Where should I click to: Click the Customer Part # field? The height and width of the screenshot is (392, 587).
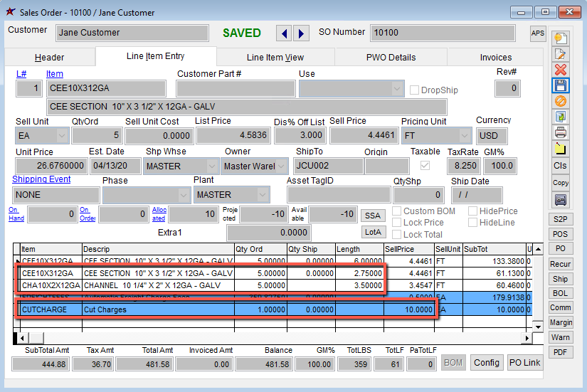click(236, 89)
